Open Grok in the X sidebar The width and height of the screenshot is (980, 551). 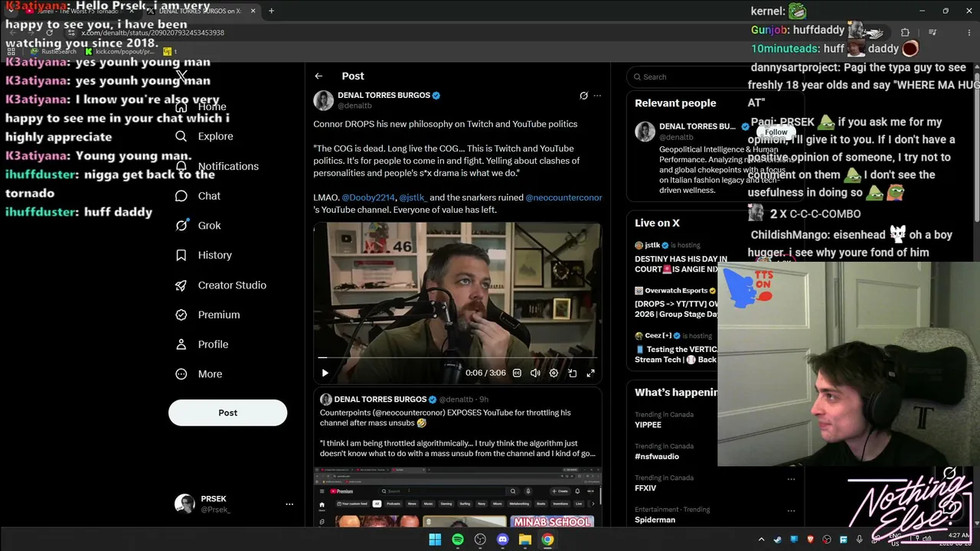coord(198,226)
